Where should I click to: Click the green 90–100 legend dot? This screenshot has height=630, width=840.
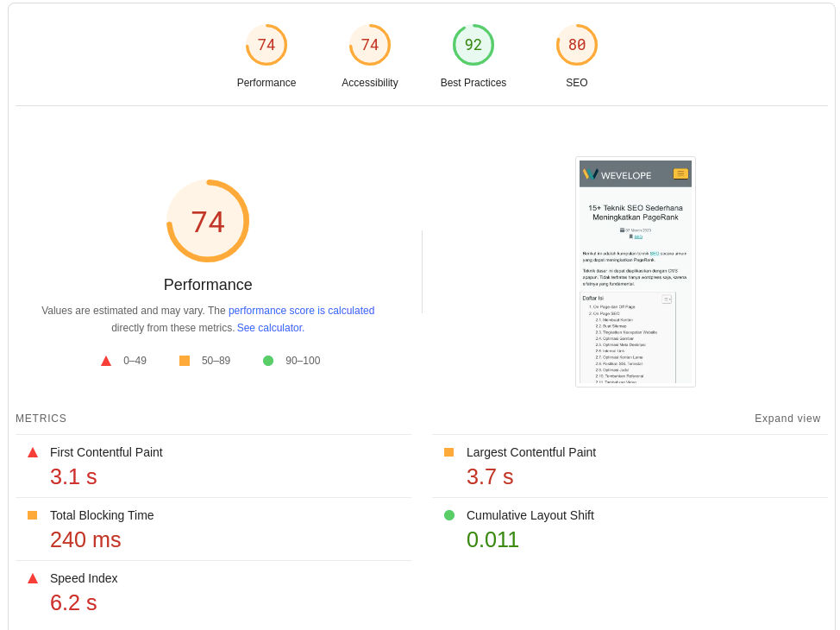268,361
